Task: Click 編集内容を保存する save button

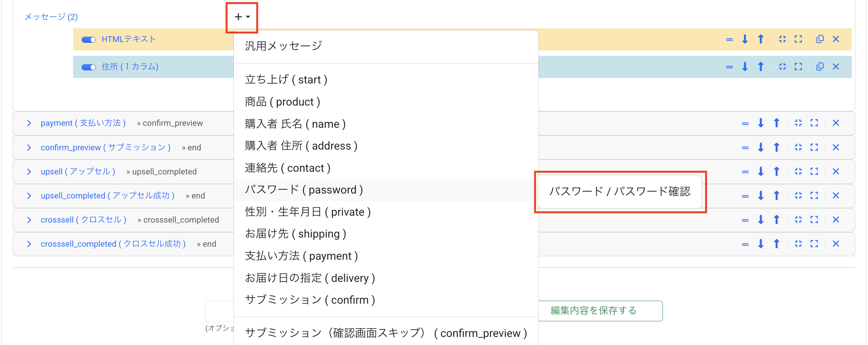Action: [600, 311]
